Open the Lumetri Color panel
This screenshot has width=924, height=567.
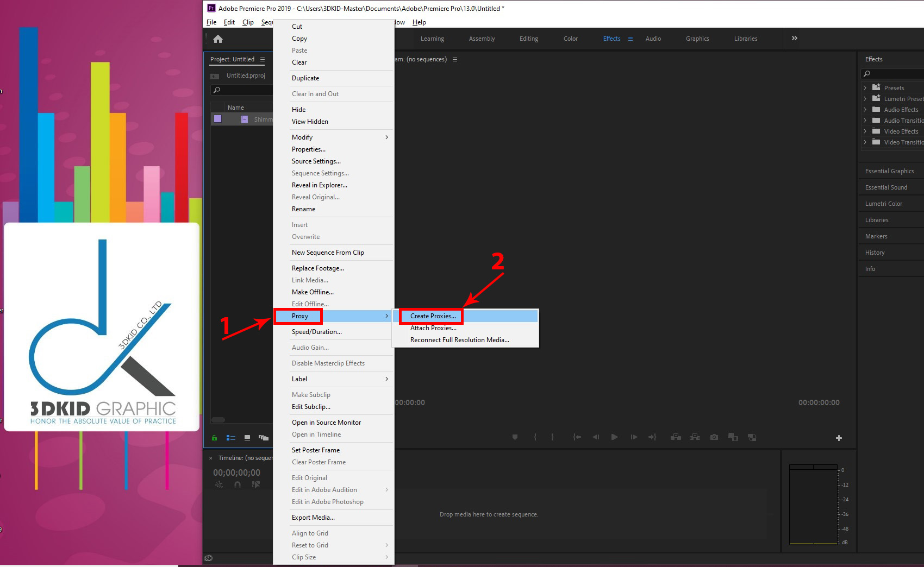point(884,204)
